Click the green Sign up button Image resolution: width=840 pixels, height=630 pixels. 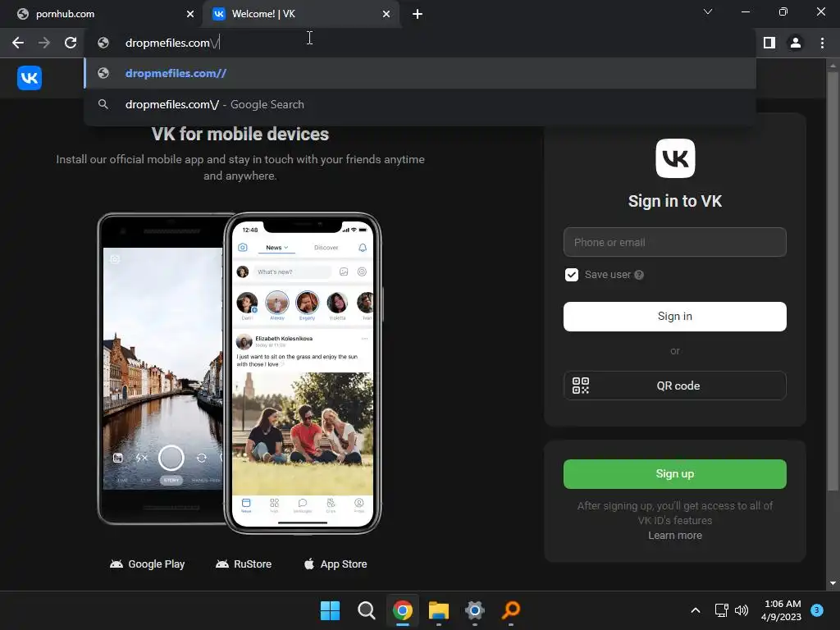click(675, 474)
